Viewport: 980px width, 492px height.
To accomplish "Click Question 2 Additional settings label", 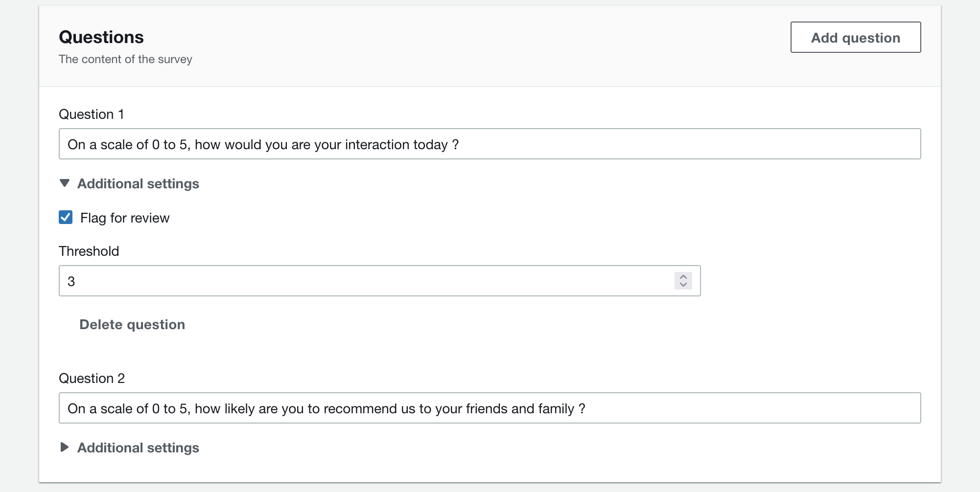I will point(138,447).
